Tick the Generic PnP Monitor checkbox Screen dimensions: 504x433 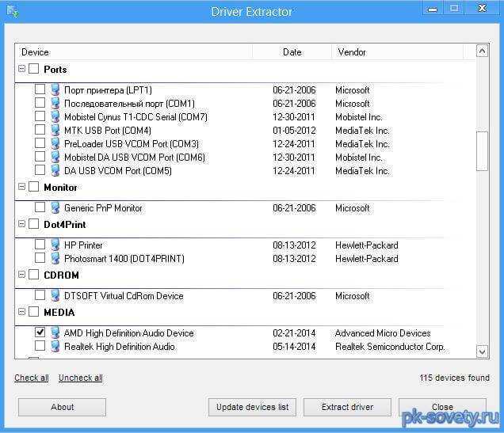[40, 207]
